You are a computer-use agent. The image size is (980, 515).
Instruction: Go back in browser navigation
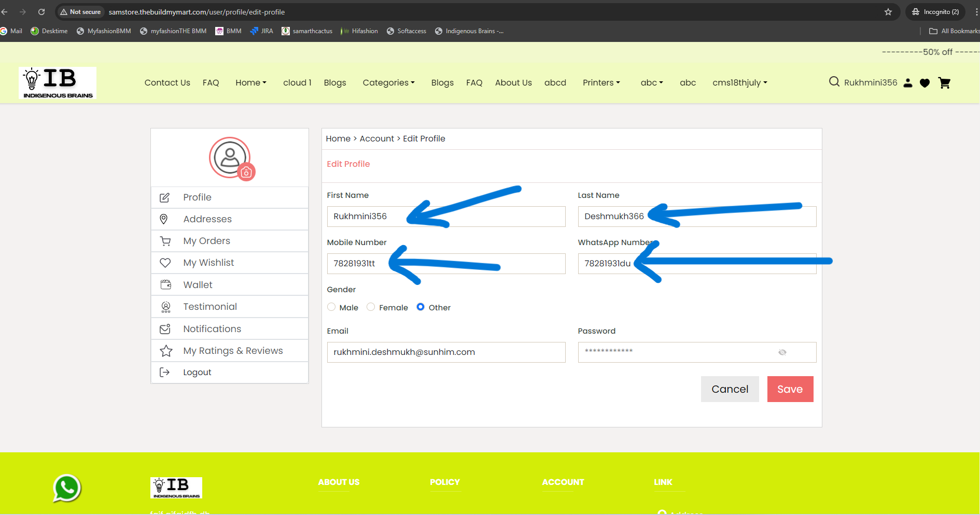point(5,12)
